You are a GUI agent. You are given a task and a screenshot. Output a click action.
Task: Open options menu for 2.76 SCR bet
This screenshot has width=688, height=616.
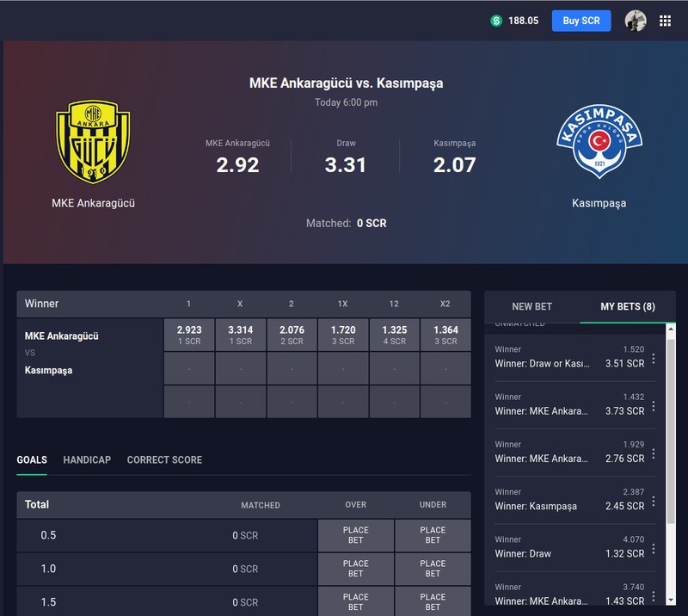654,453
